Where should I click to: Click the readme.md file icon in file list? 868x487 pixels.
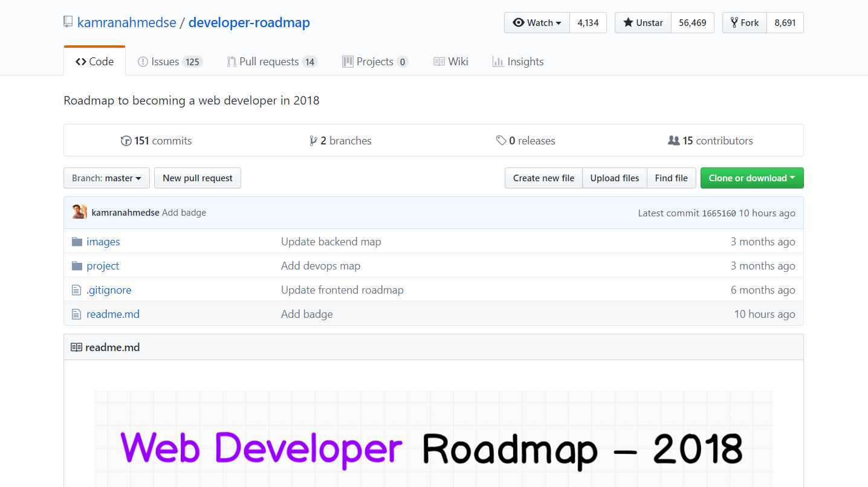pyautogui.click(x=76, y=314)
